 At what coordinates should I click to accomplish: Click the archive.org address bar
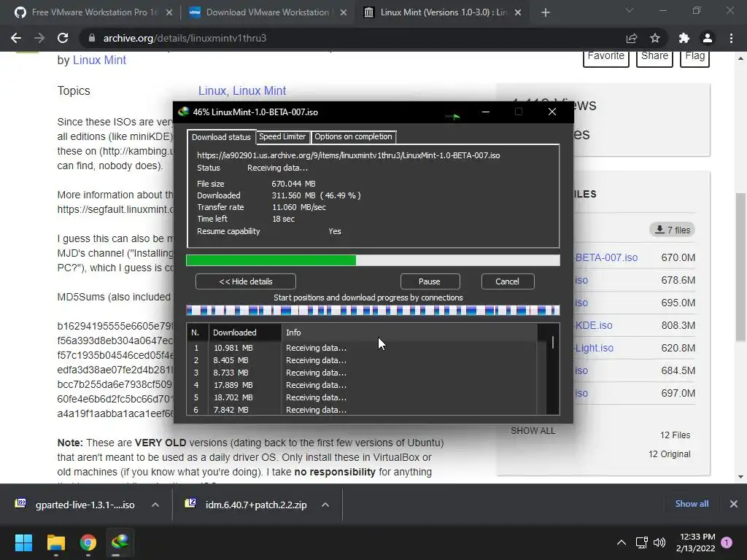tap(352, 38)
